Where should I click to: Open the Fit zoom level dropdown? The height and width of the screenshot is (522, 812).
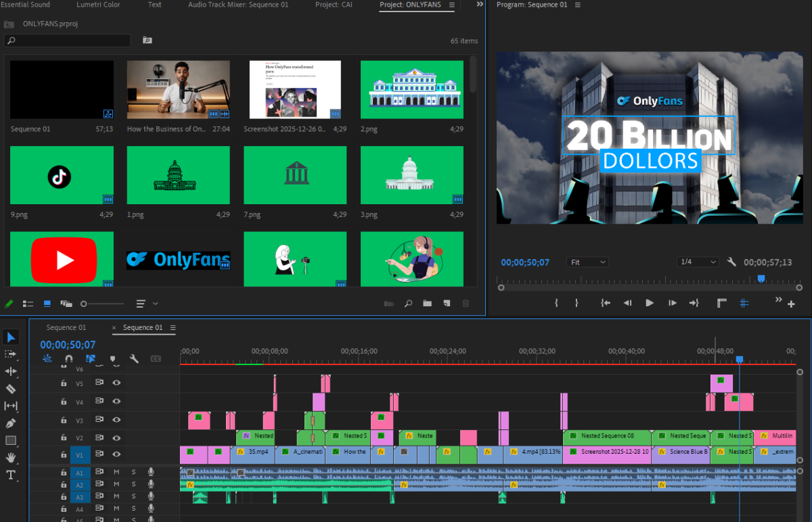pos(587,262)
